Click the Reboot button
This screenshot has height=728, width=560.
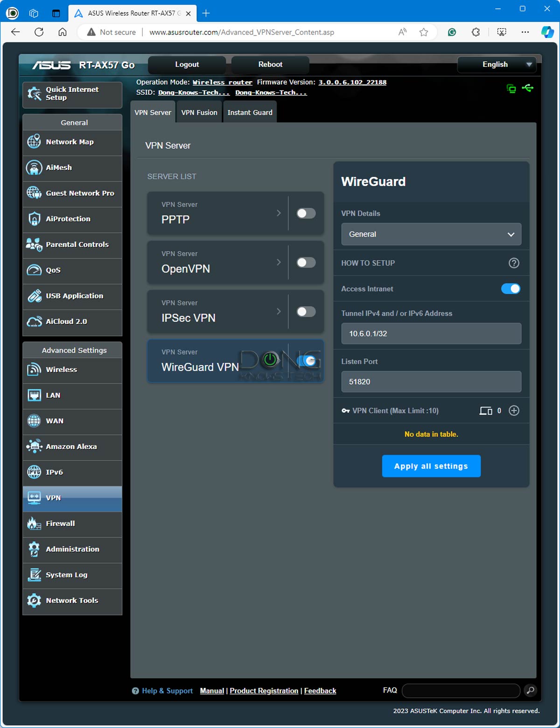pyautogui.click(x=270, y=64)
